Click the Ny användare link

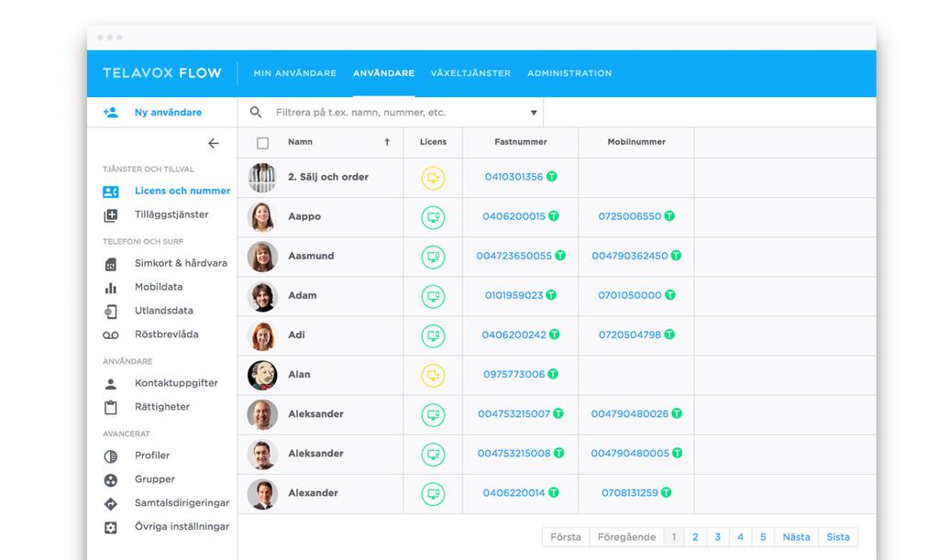[169, 112]
